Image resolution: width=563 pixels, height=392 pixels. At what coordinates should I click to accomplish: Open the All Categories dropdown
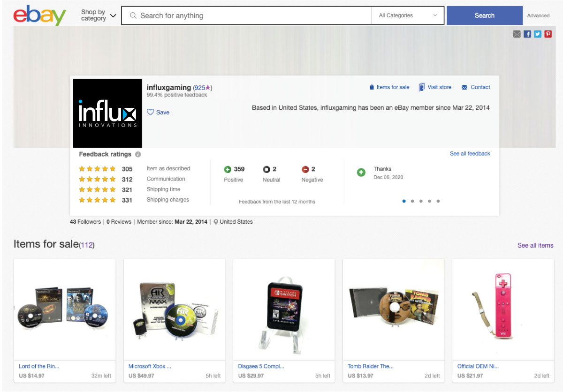[408, 15]
